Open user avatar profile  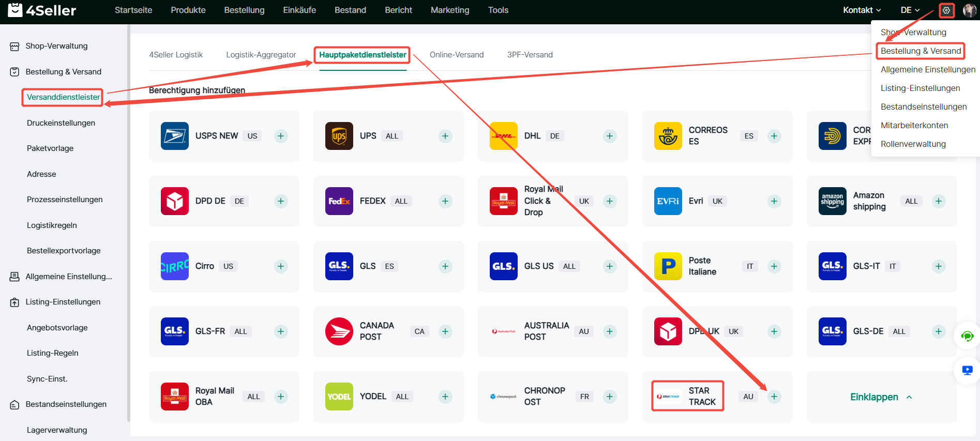pyautogui.click(x=970, y=10)
